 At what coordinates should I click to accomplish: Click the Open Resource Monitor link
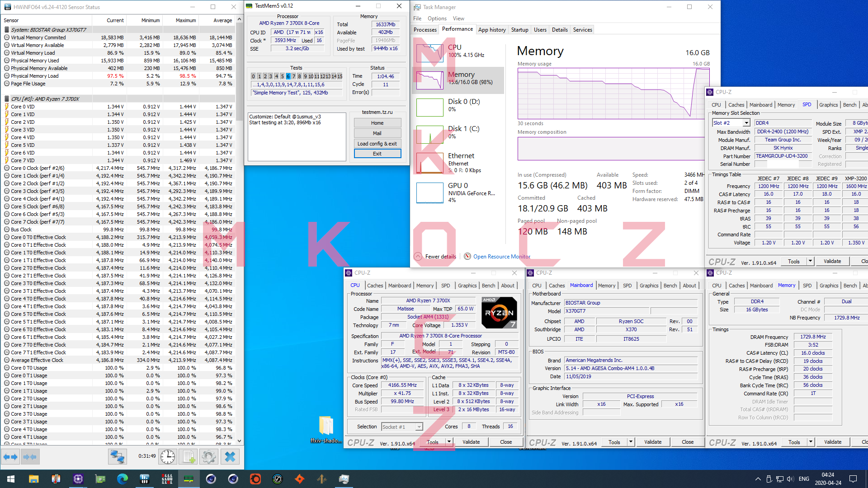click(501, 257)
